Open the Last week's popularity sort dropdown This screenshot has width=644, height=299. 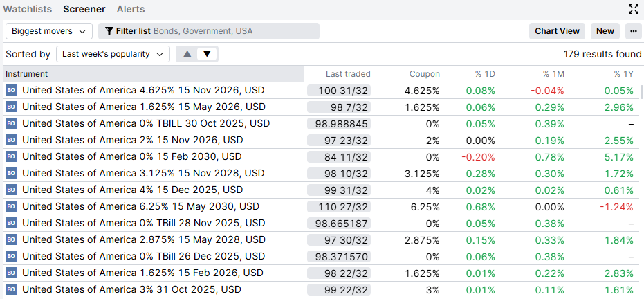(x=113, y=54)
